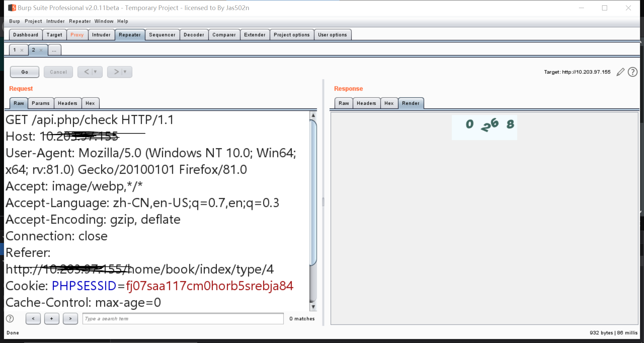The image size is (644, 343).
Task: Open the Project menu
Action: 33,21
